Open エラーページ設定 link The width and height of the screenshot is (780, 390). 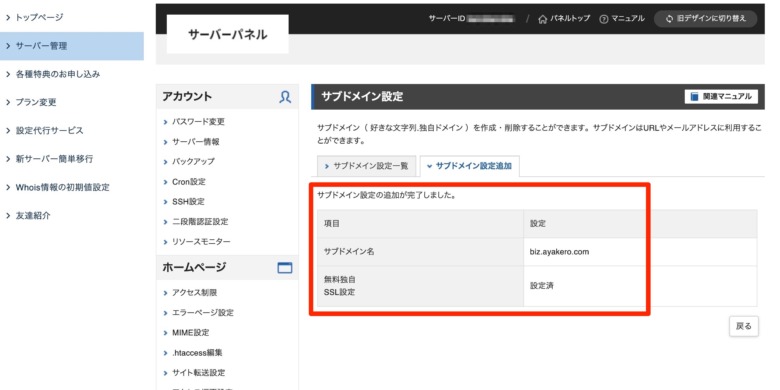[x=202, y=313]
